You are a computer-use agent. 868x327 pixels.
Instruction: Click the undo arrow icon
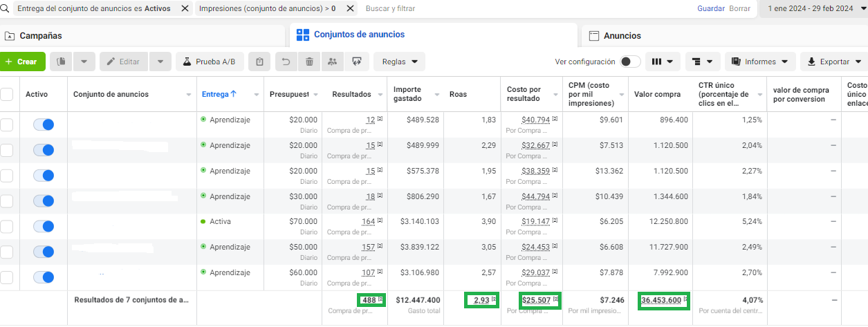click(x=286, y=62)
